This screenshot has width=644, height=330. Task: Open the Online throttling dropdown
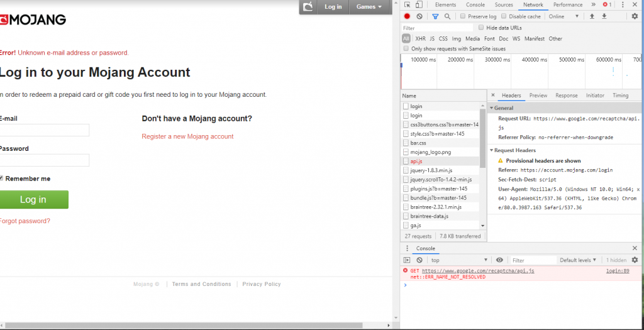pyautogui.click(x=563, y=16)
